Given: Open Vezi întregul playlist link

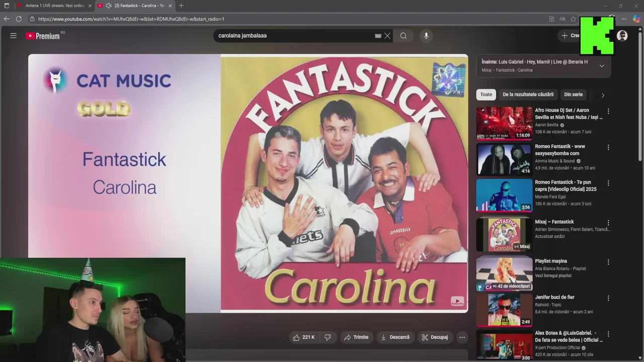Looking at the screenshot, I should (x=553, y=276).
